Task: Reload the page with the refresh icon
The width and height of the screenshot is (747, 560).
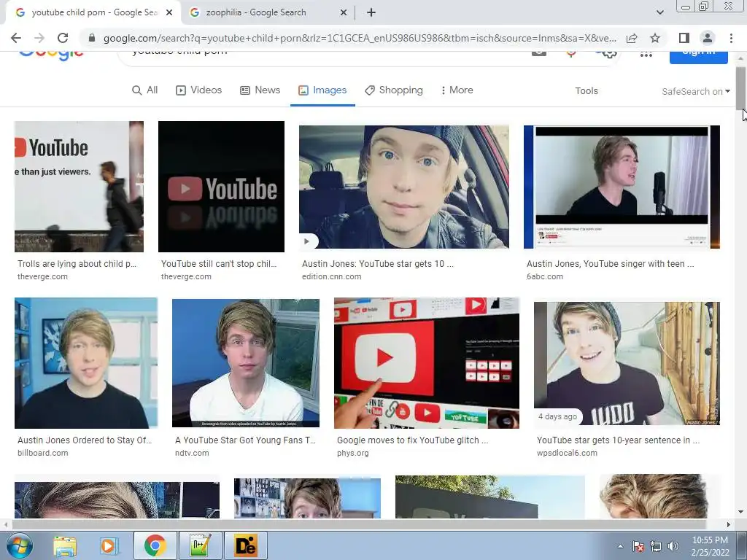Action: point(63,38)
